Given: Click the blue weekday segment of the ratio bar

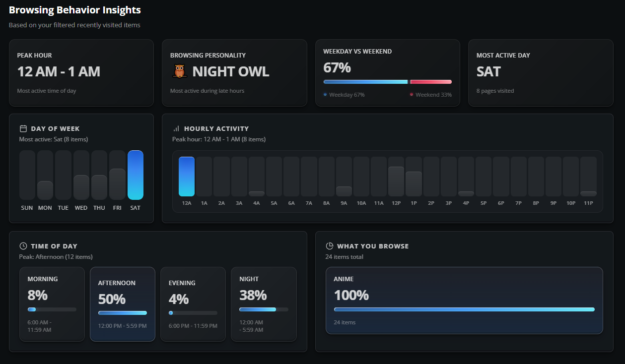Looking at the screenshot, I should 365,82.
